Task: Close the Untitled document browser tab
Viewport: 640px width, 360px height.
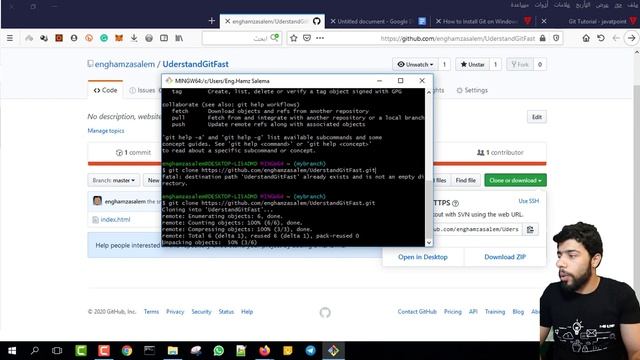Action: click(333, 21)
